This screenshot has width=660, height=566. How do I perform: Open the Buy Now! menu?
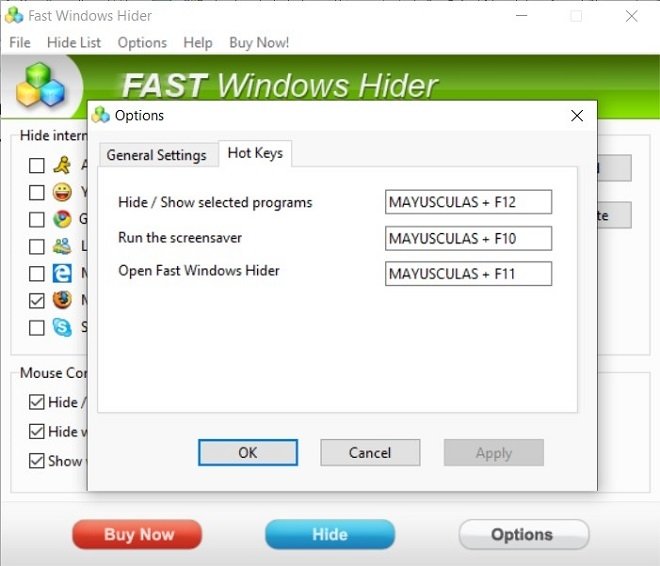click(259, 43)
